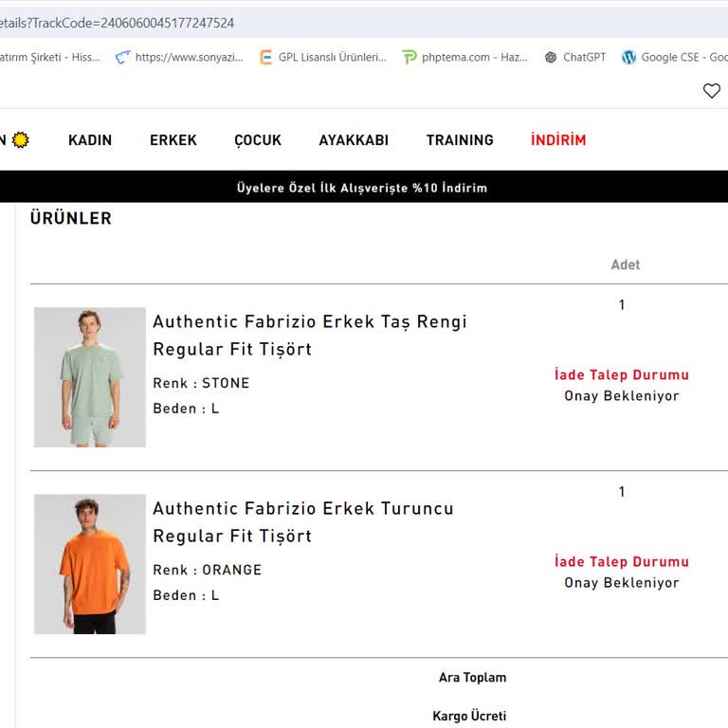Click the Adet column header
Image resolution: width=728 pixels, height=728 pixels.
coord(625,264)
